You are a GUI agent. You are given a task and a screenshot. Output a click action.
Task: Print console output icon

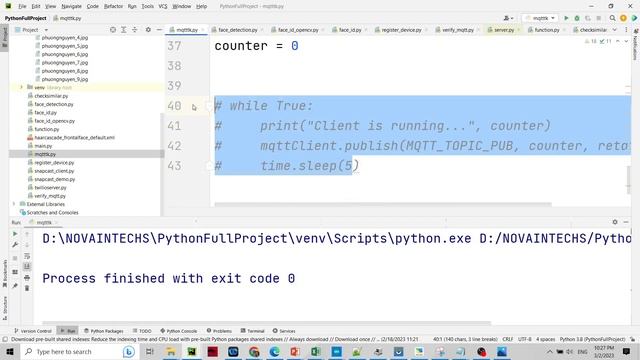(27, 278)
